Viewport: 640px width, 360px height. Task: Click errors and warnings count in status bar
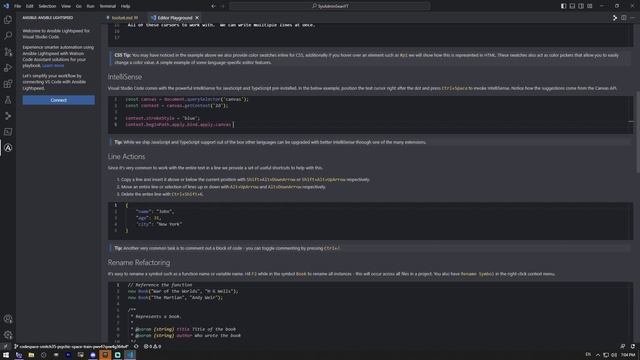tap(153, 346)
